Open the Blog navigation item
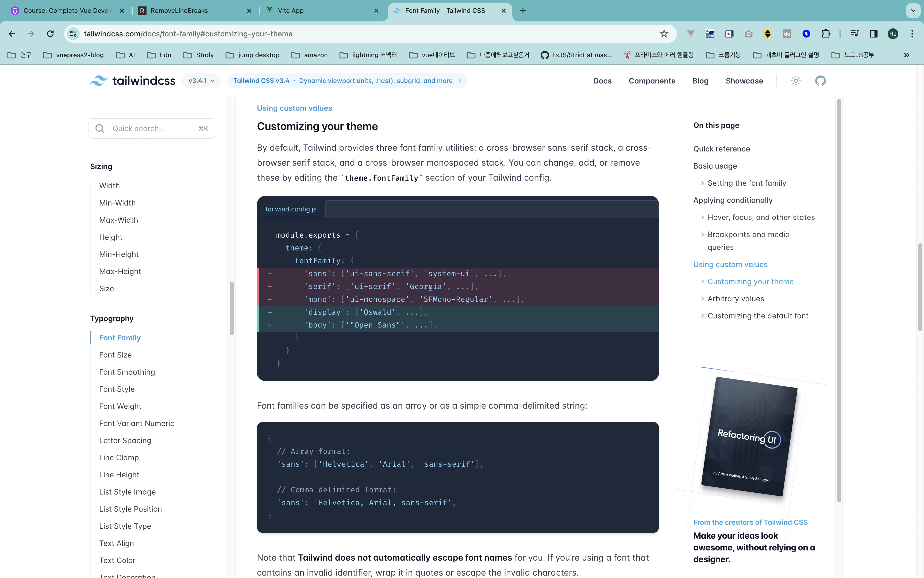 pyautogui.click(x=700, y=81)
